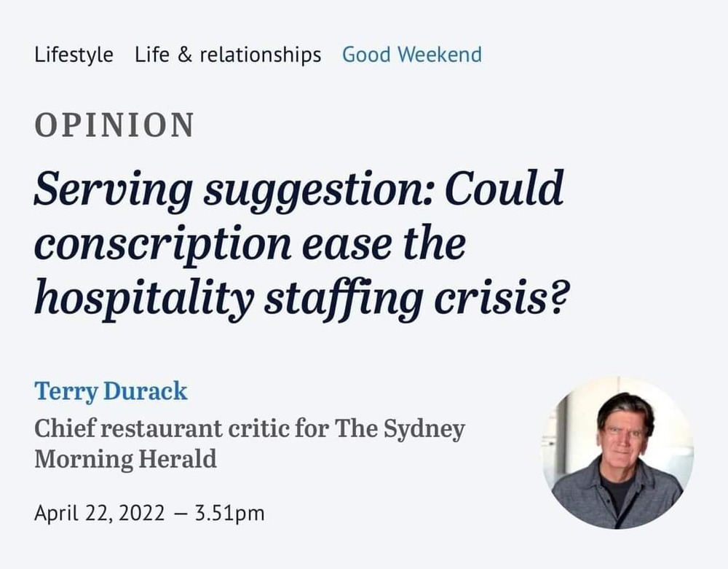Click the word "hospitality" in the headline
The image size is (728, 569).
(x=142, y=299)
